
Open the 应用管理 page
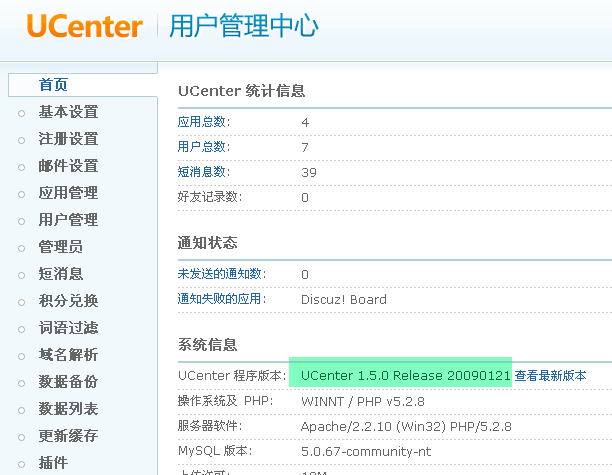coord(68,193)
